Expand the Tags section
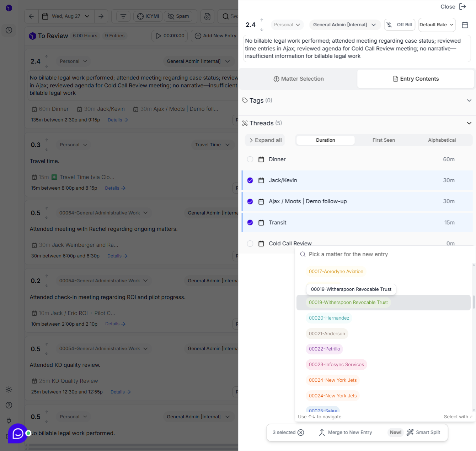The height and width of the screenshot is (451, 476). 469,100
